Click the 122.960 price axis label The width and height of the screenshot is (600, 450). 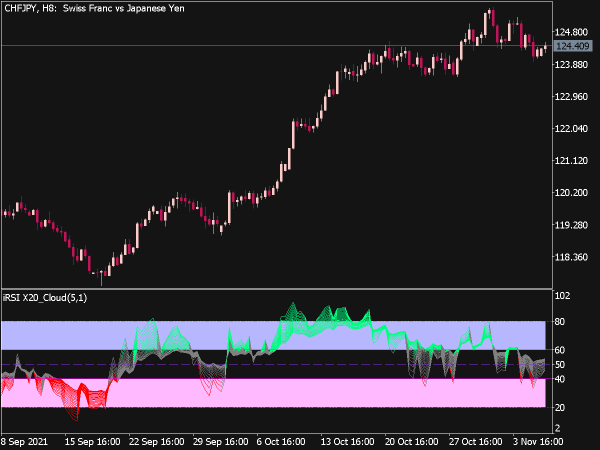point(571,96)
